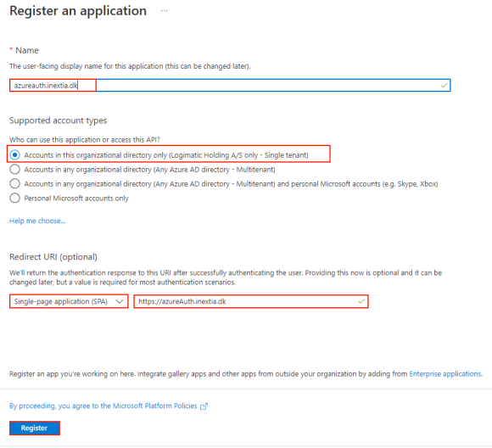Viewport: 492px width, 448px height.
Task: Open the ellipsis menu beside the page title
Action: click(x=164, y=11)
